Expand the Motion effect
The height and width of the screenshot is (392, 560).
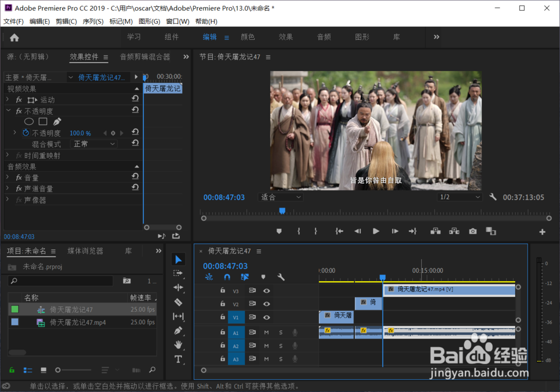(x=7, y=99)
